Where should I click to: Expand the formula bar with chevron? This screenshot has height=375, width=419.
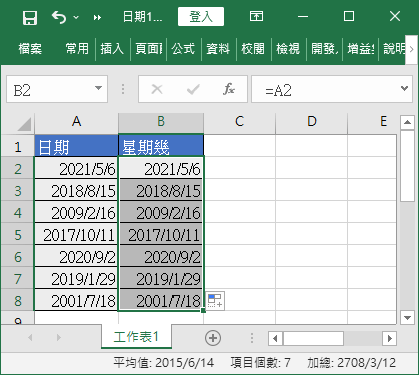point(405,89)
